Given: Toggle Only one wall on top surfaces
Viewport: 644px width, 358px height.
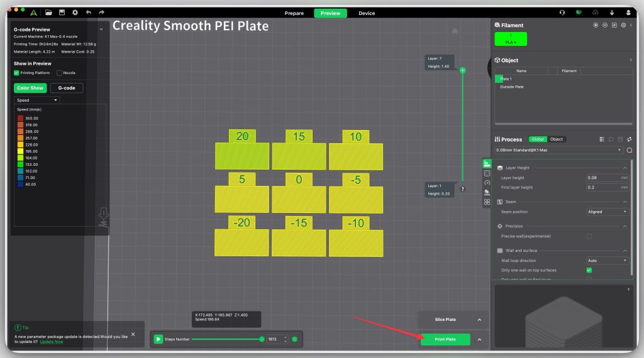Looking at the screenshot, I should pyautogui.click(x=589, y=270).
